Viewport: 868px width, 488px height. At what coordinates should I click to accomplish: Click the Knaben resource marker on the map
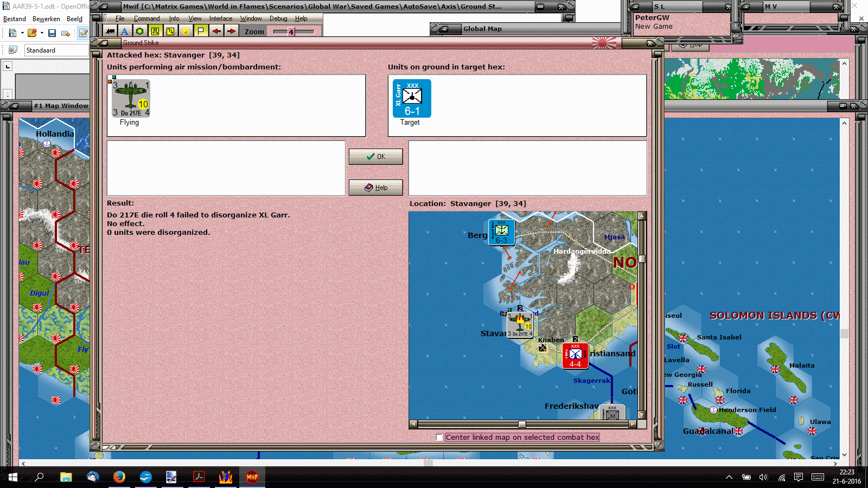click(x=542, y=348)
